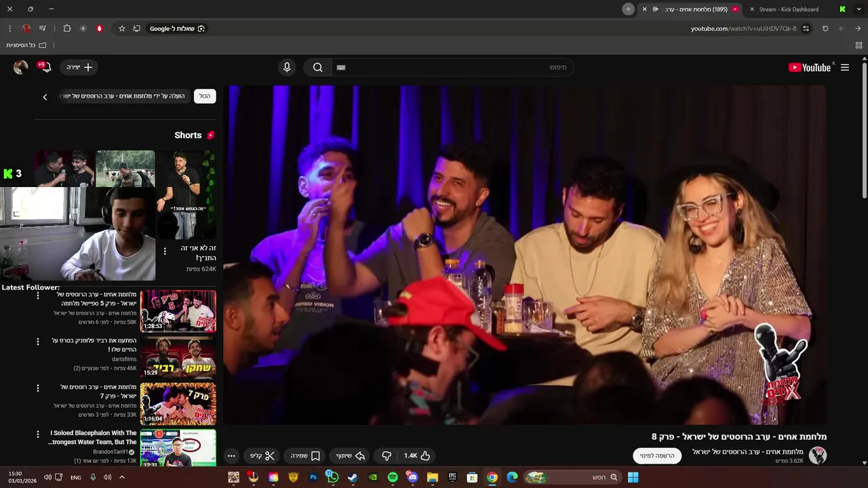Open the Blacephalon Water Team video thumbnail
The width and height of the screenshot is (868, 488).
(178, 447)
